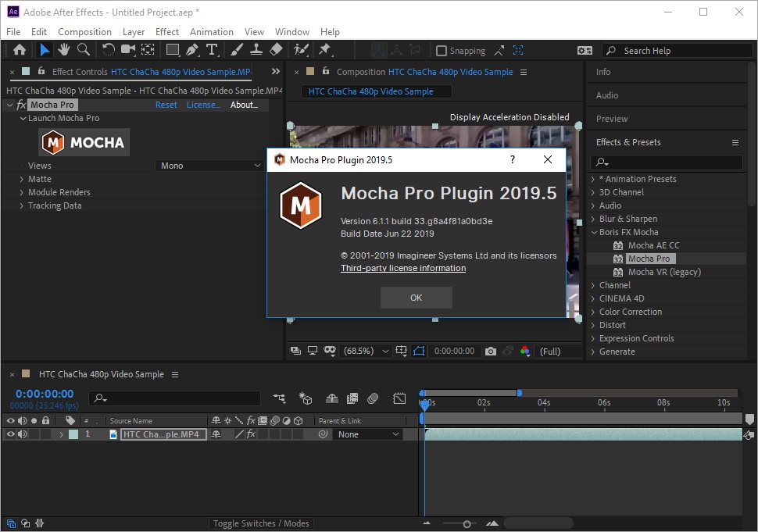Screen dimensions: 758x532
Task: Click OK in Mocha Pro Plugin dialog
Action: coord(417,298)
